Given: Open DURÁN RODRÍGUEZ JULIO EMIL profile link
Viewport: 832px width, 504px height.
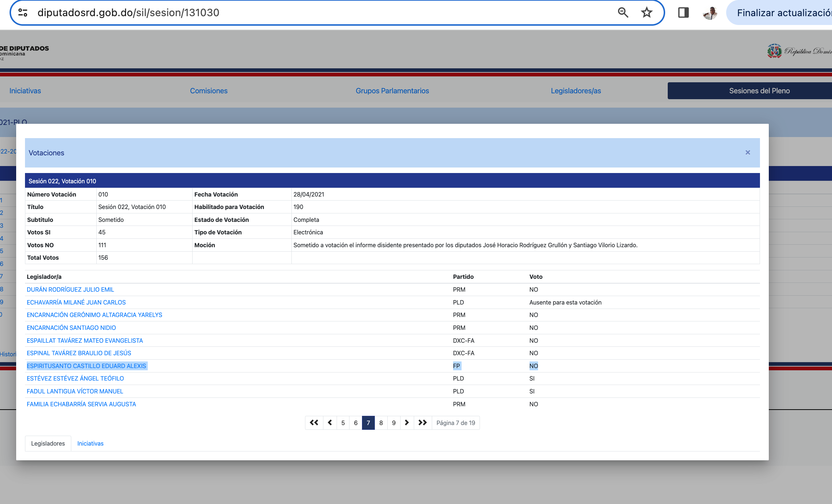Looking at the screenshot, I should click(70, 289).
